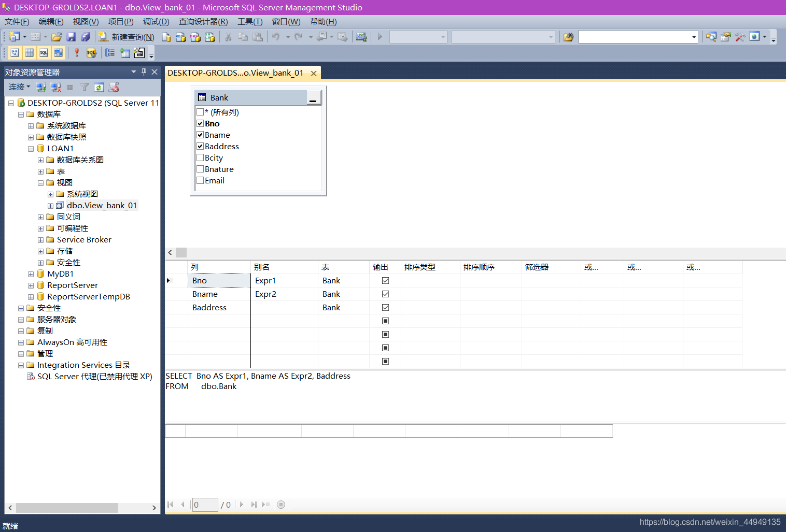Toggle the SQL pane icon
Image resolution: width=786 pixels, height=532 pixels.
click(44, 52)
